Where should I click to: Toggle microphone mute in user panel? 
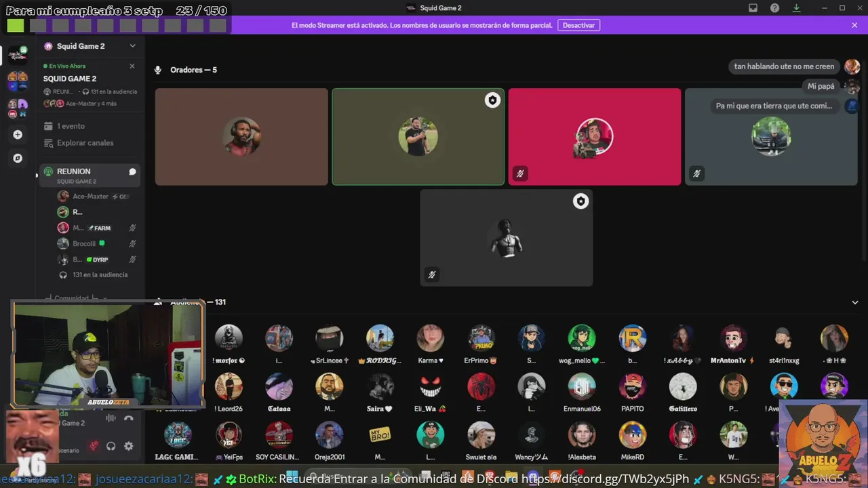tap(94, 446)
